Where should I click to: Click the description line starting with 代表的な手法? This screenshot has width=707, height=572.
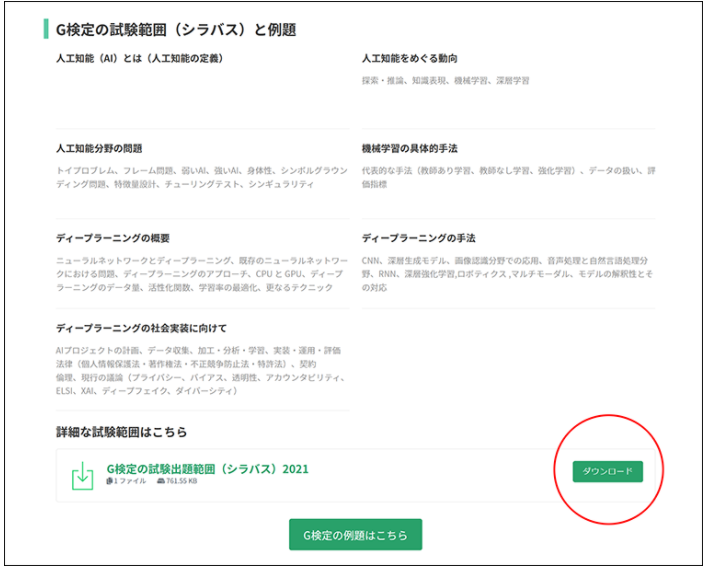tap(508, 170)
